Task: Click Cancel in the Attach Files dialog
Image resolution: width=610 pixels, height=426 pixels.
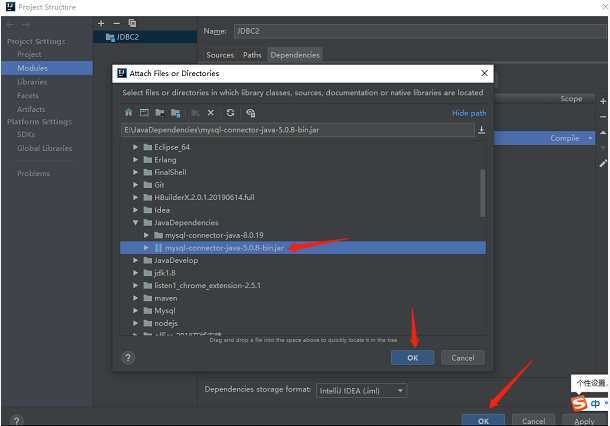Action: point(463,358)
